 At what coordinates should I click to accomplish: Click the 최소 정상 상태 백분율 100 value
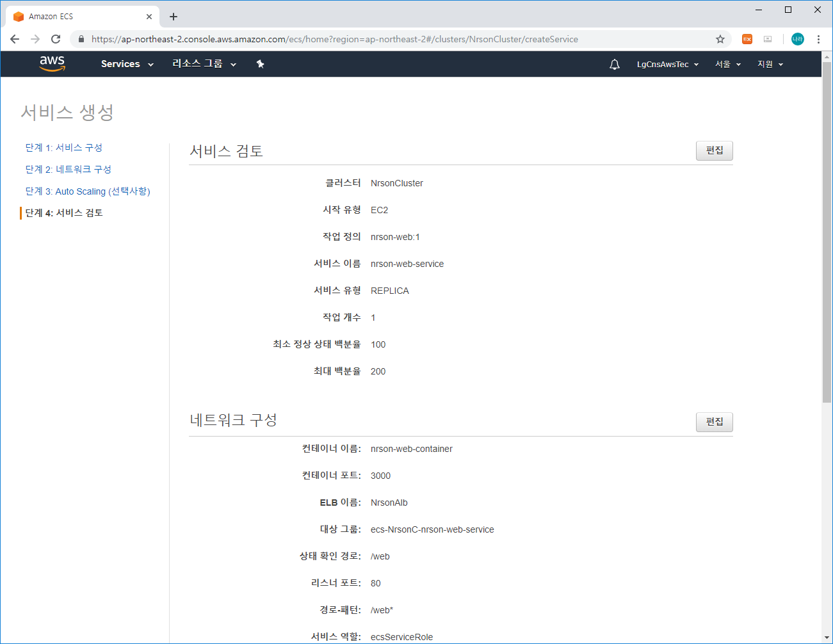pos(378,344)
